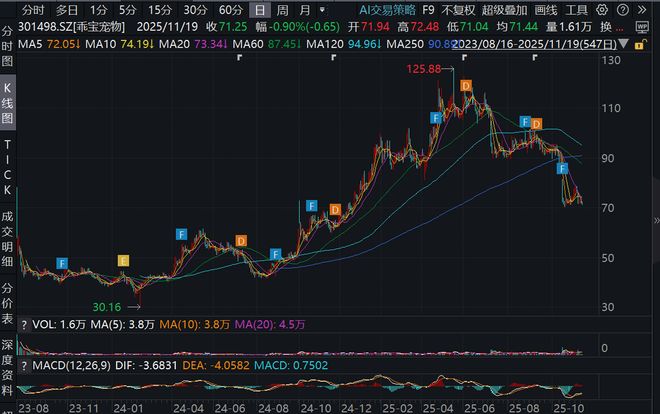Click the D marker beside the 125.88 peak

(466, 86)
